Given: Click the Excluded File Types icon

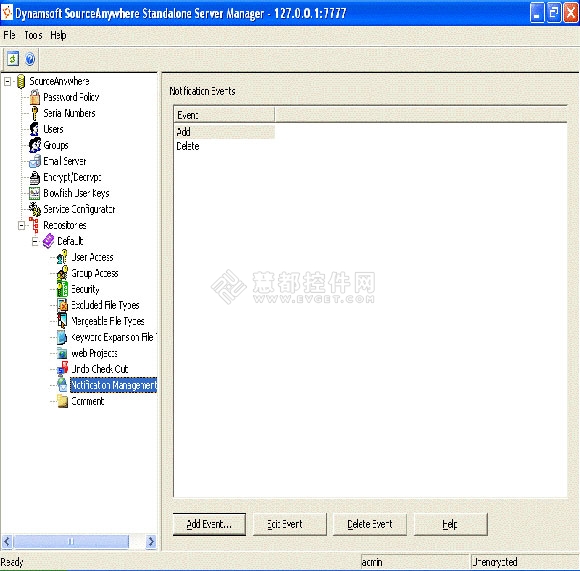Looking at the screenshot, I should coord(63,305).
